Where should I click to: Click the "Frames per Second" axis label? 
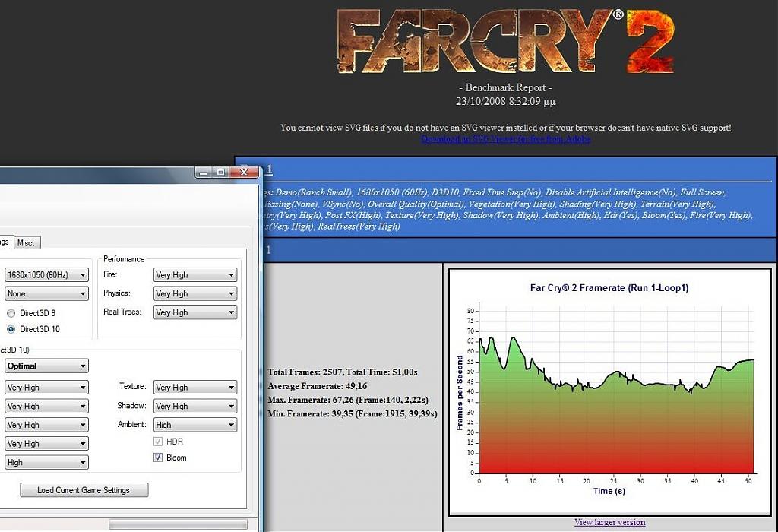point(460,393)
